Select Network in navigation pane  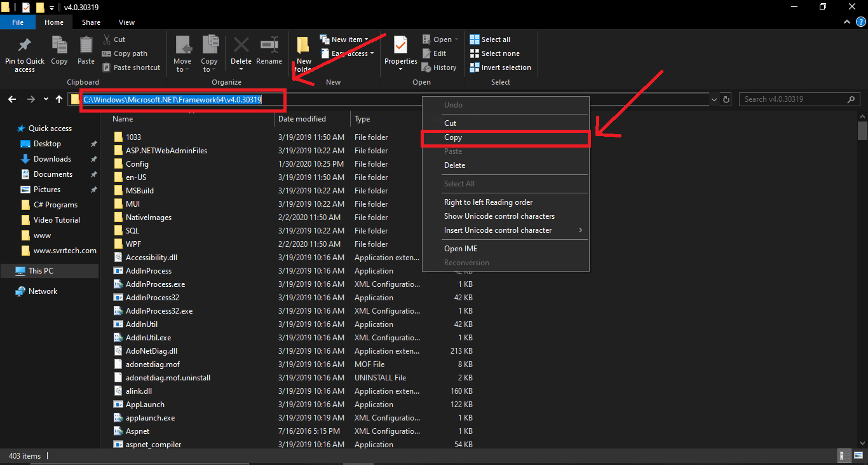tap(43, 291)
